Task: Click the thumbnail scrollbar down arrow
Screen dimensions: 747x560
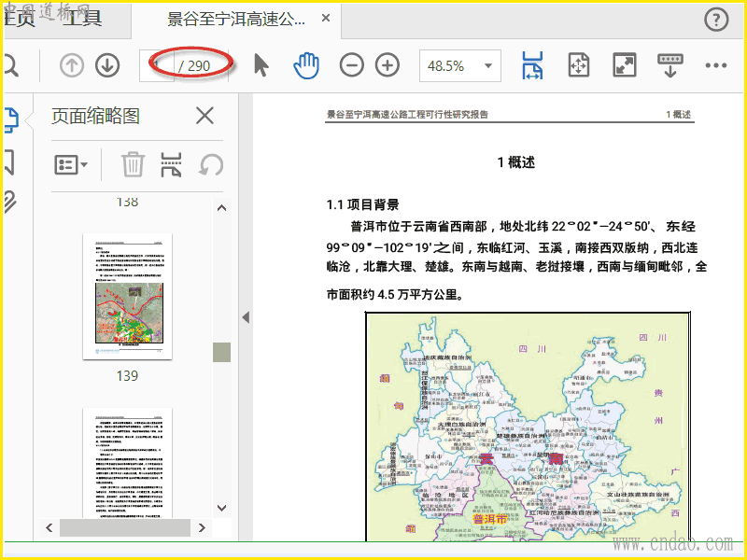Action: click(x=221, y=508)
